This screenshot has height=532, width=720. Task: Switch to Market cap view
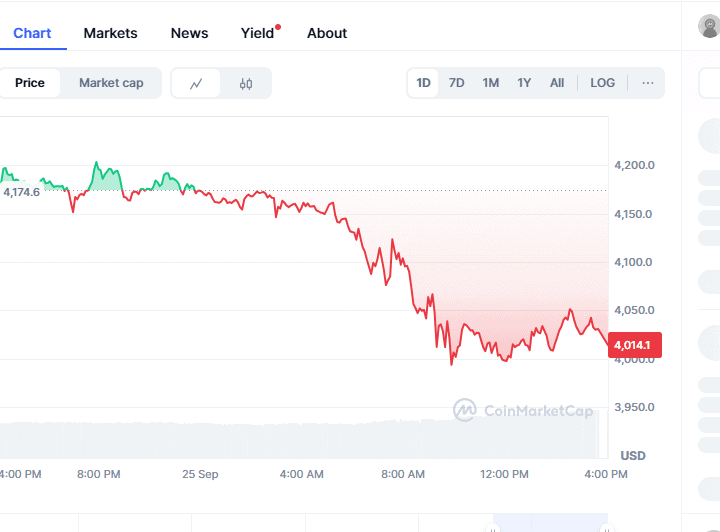111,83
